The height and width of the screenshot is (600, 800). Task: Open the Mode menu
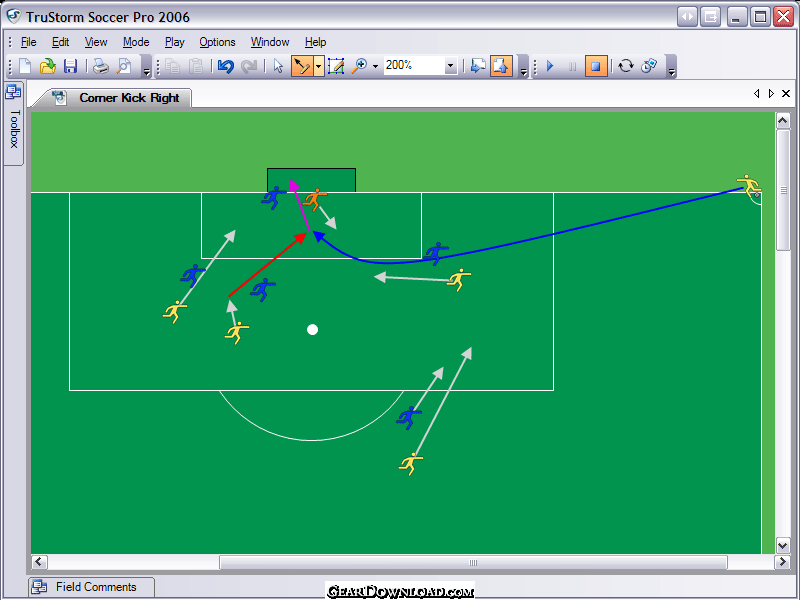point(136,42)
